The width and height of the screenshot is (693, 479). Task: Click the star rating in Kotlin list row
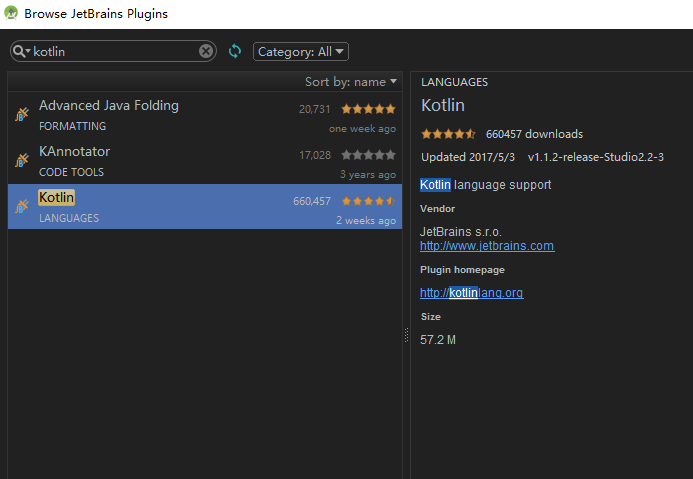pos(368,201)
